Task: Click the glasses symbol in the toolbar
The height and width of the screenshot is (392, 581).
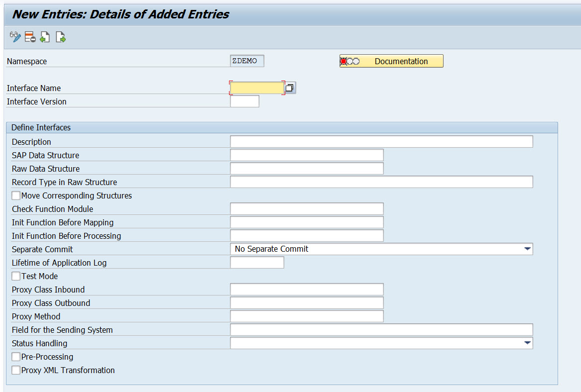Action: point(12,35)
